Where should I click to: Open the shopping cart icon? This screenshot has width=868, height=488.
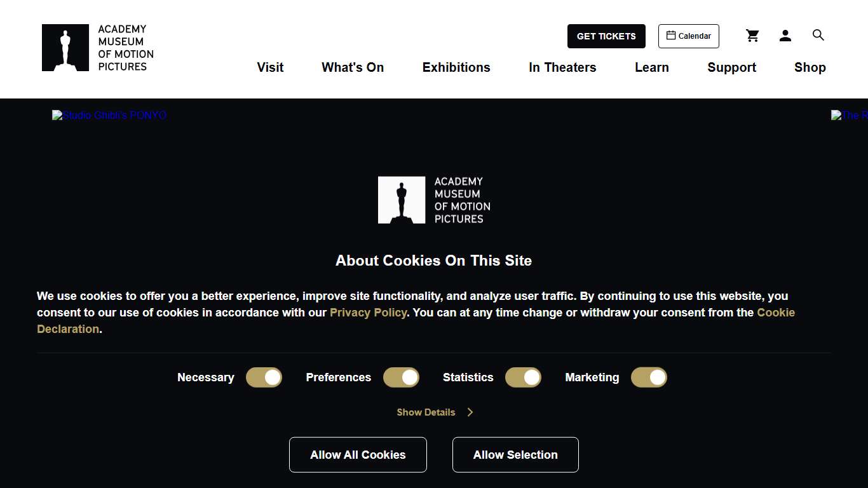(x=752, y=36)
